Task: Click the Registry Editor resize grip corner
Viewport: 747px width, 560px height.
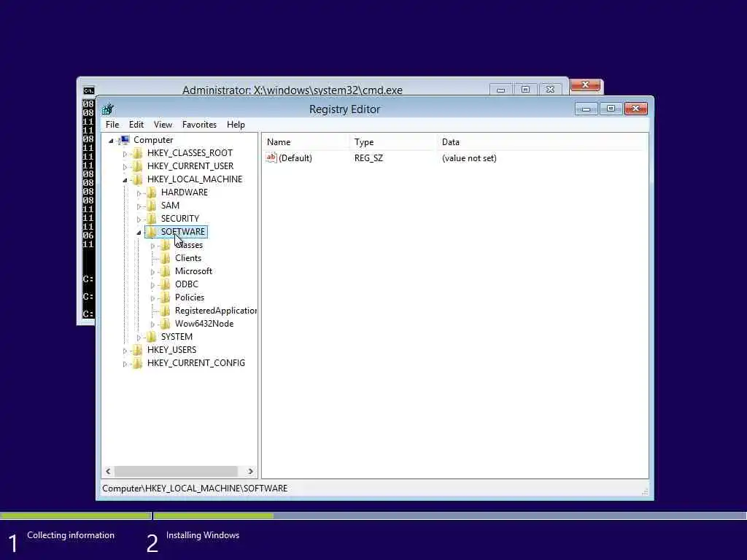Action: coord(645,492)
